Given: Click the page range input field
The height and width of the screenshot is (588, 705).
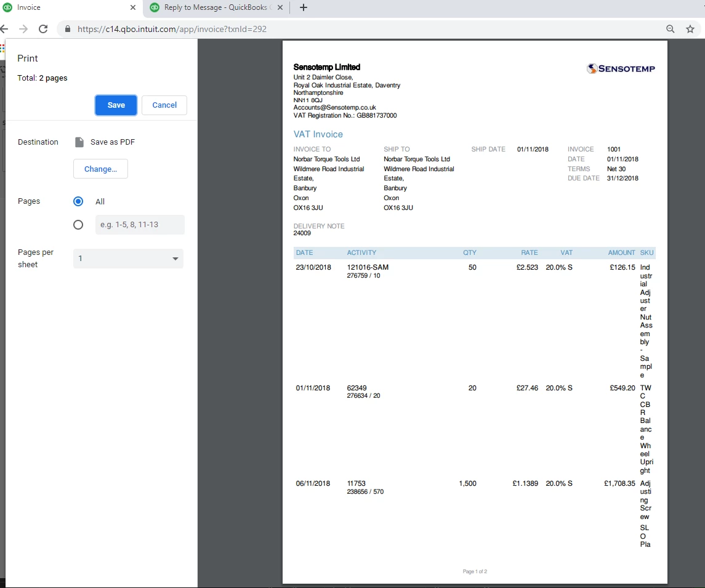Looking at the screenshot, I should click(140, 225).
